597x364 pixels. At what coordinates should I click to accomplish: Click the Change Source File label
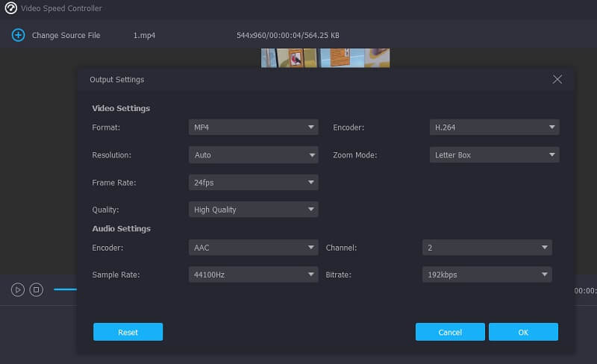coord(66,35)
